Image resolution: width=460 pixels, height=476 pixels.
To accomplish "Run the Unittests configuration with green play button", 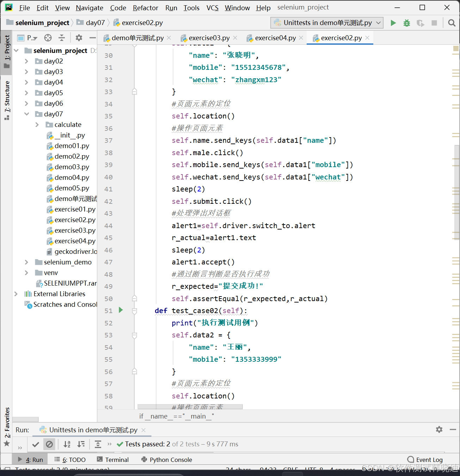I will tap(393, 23).
